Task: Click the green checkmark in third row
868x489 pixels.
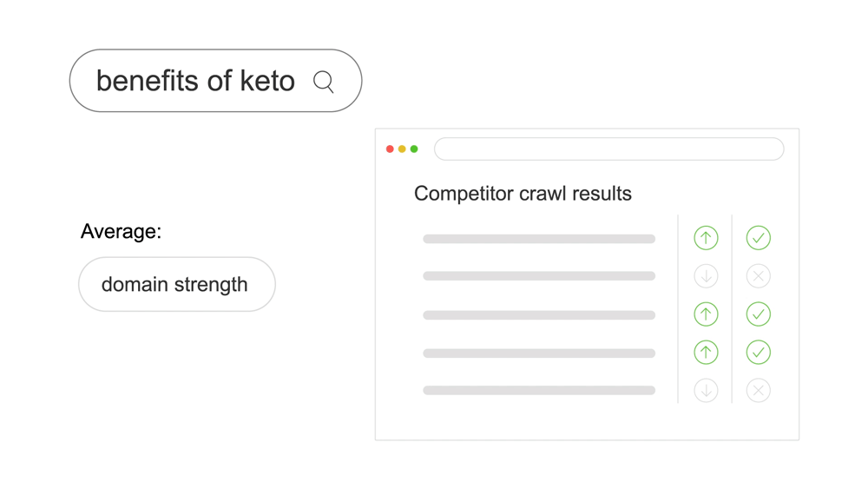Action: coord(759,314)
